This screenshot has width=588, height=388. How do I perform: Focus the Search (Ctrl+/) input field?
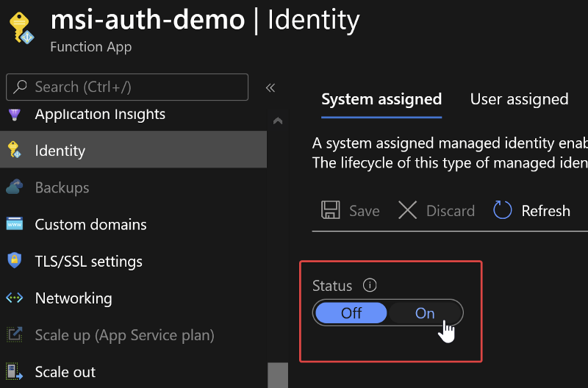pos(127,87)
